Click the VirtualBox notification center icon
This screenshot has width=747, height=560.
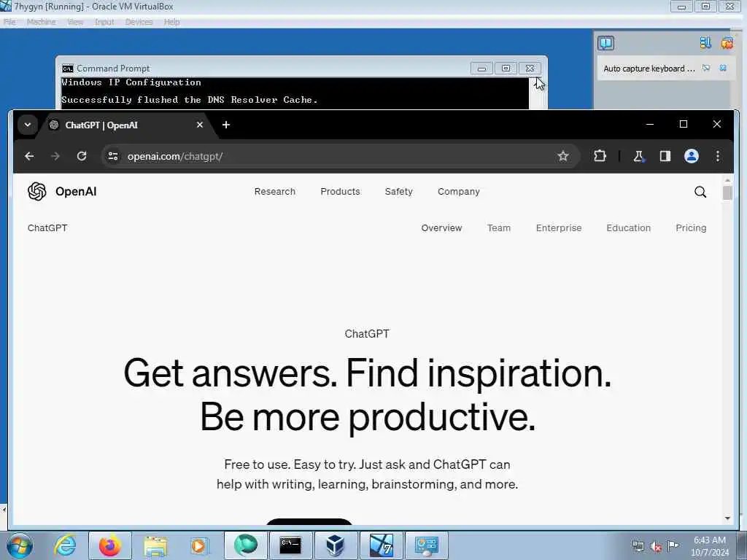click(x=606, y=43)
